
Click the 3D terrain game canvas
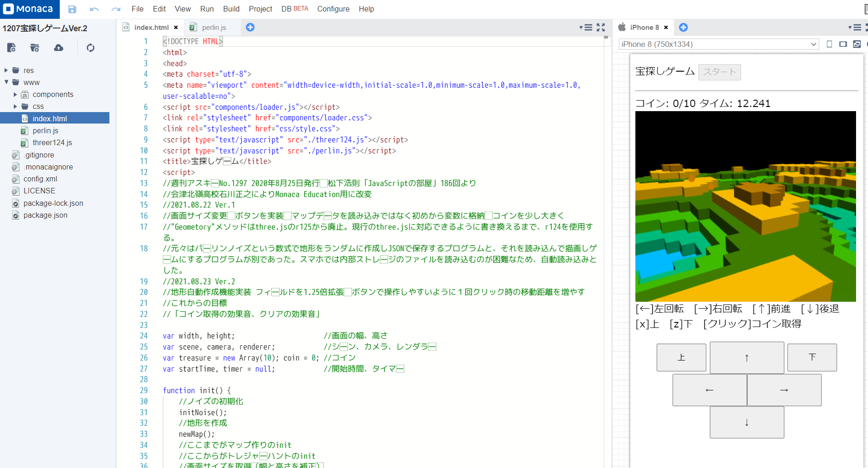pos(745,206)
